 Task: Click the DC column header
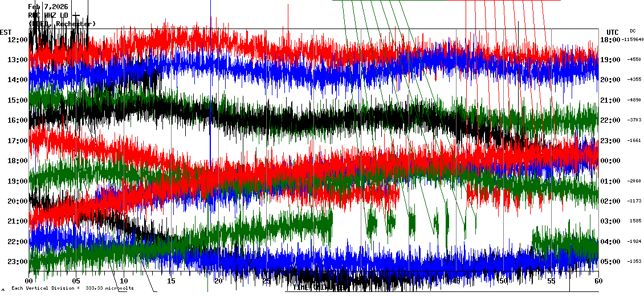633,31
